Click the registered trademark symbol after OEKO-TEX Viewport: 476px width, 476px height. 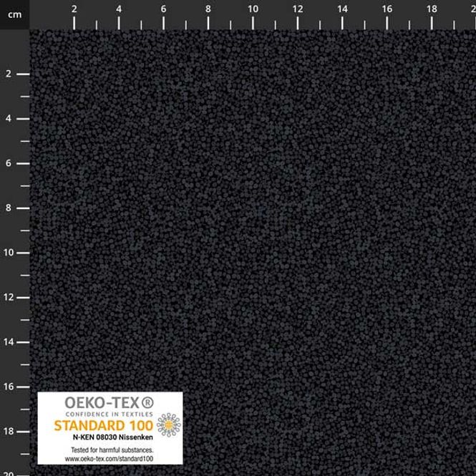[x=147, y=403]
